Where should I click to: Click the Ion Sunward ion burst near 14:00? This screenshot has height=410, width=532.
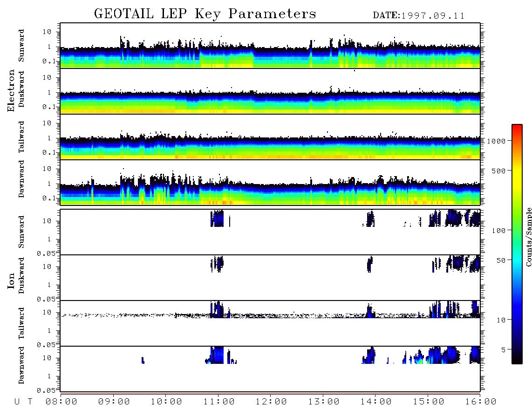tap(370, 219)
